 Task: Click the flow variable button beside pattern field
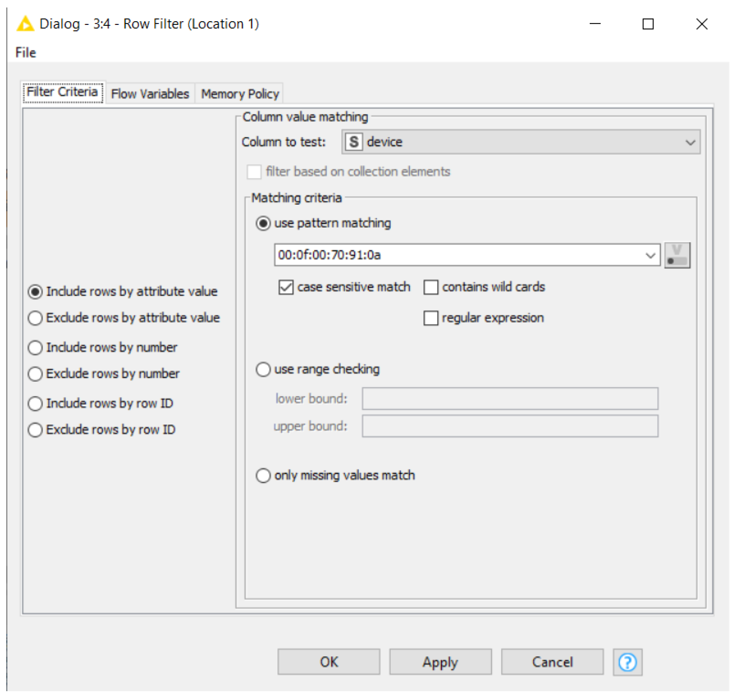[x=677, y=255]
